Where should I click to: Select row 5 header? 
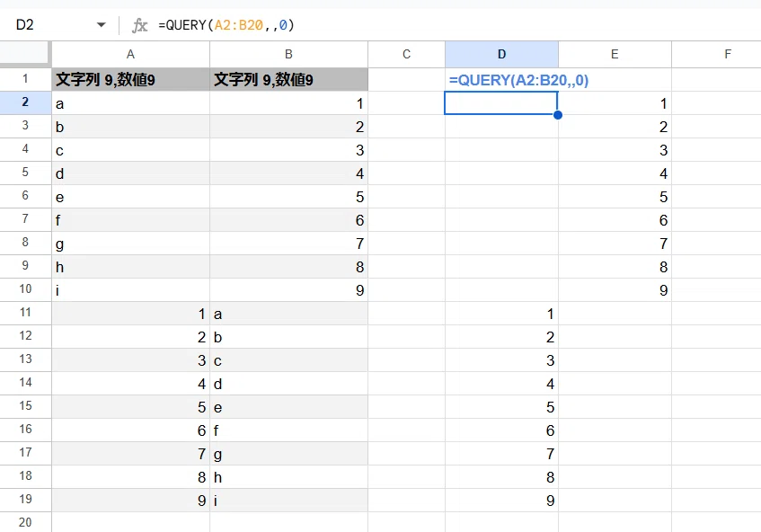coord(25,173)
